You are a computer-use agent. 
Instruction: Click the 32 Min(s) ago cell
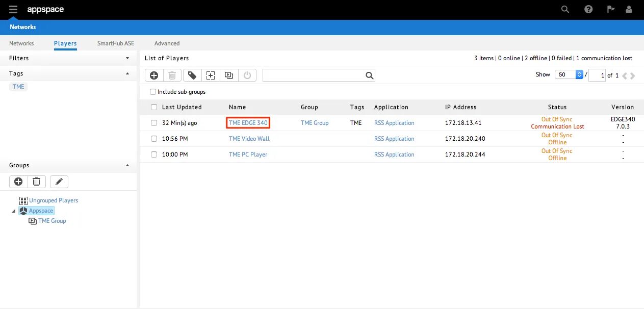(x=179, y=123)
